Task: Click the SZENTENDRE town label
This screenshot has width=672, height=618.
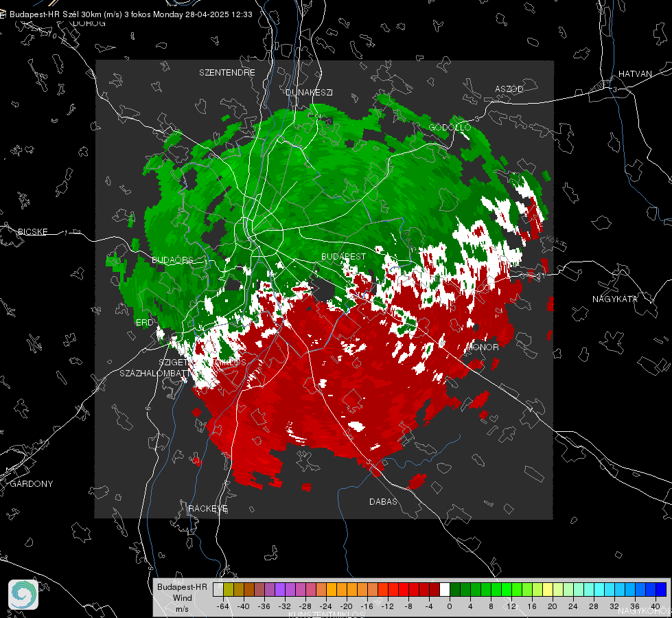Action: tap(227, 73)
